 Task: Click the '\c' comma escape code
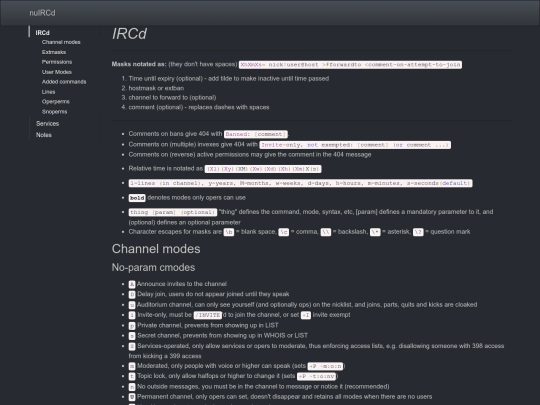[x=283, y=232]
